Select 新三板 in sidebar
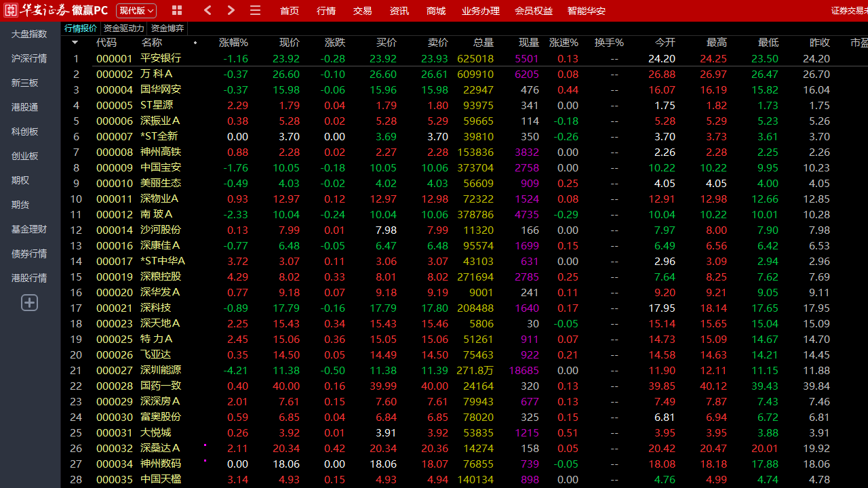This screenshot has width=868, height=488. click(25, 83)
